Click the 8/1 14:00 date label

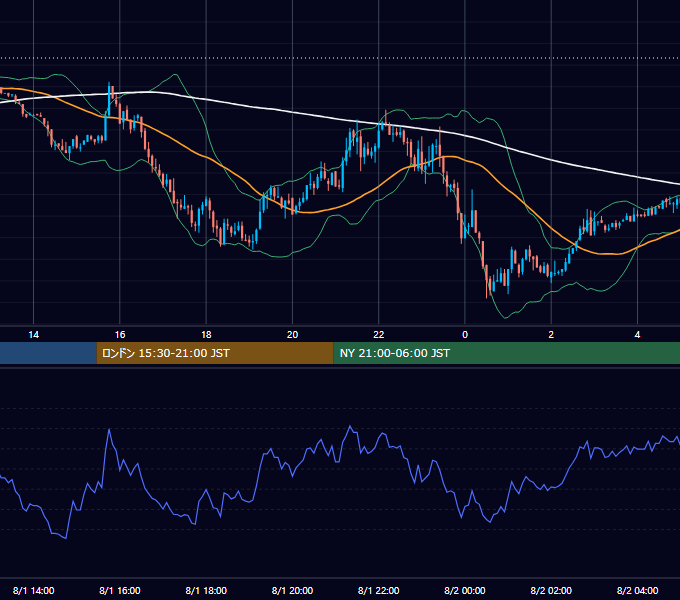tap(33, 590)
